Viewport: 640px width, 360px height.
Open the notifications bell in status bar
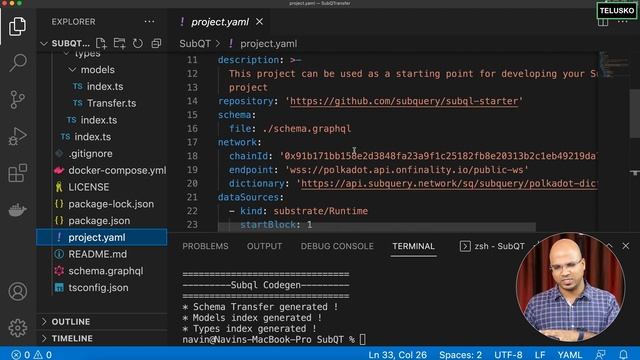(623, 354)
